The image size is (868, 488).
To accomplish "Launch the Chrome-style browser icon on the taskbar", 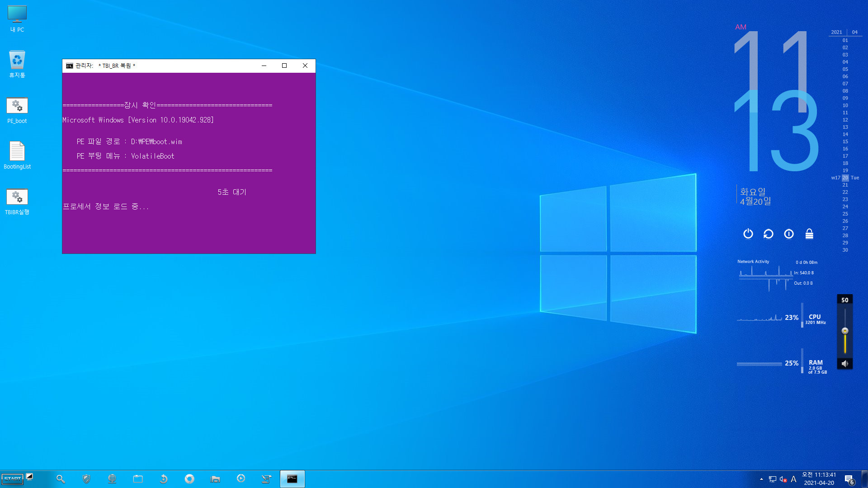I will click(189, 479).
